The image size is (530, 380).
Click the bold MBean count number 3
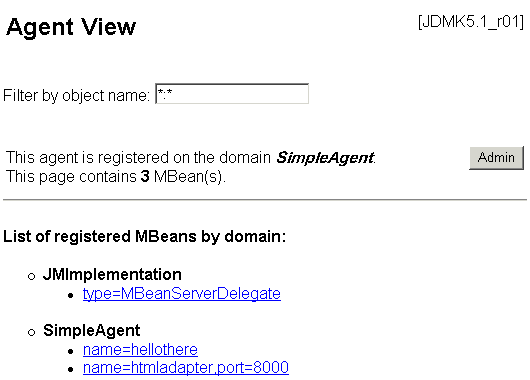[145, 176]
